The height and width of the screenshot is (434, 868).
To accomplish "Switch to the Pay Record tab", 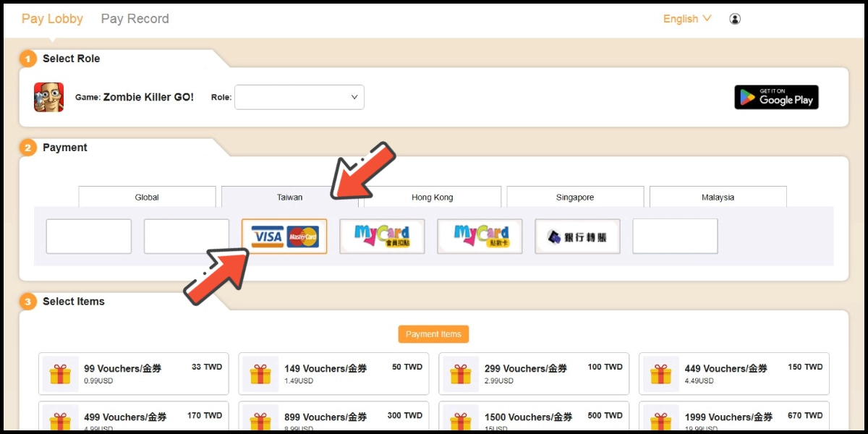I will [x=135, y=19].
